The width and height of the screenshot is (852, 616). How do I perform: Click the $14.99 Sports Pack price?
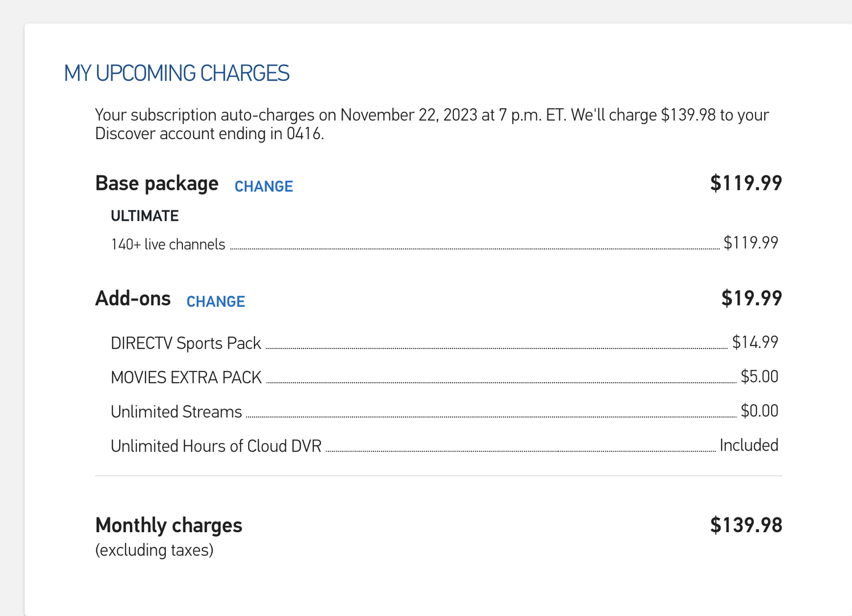tap(755, 342)
